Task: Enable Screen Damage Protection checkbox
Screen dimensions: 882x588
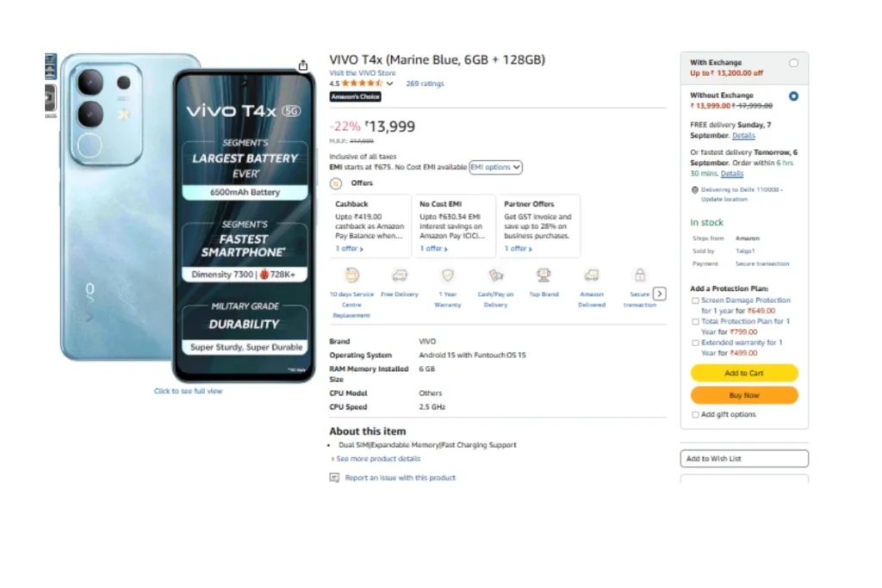Action: 695,300
